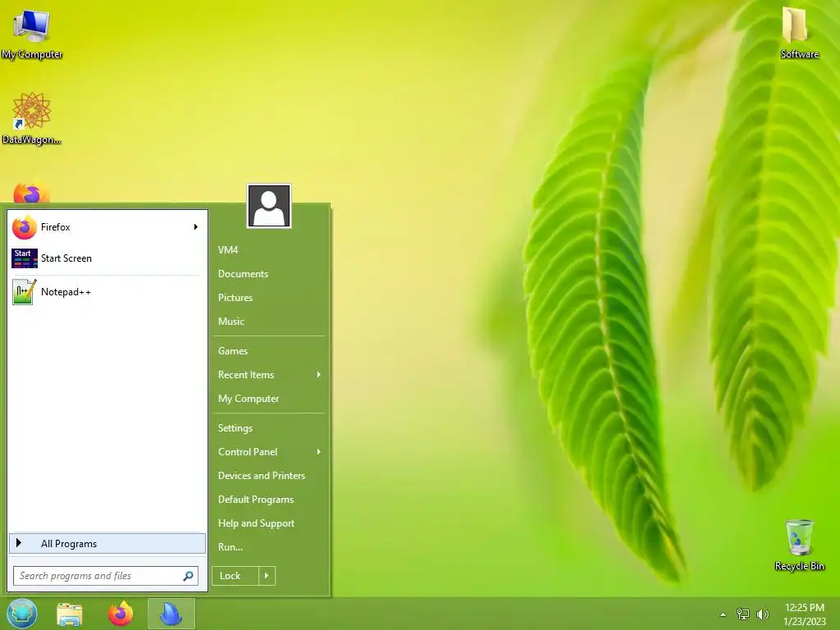Screen dimensions: 840x630
Task: Click the Firefox desktop icon behind the menu
Action: point(31,193)
